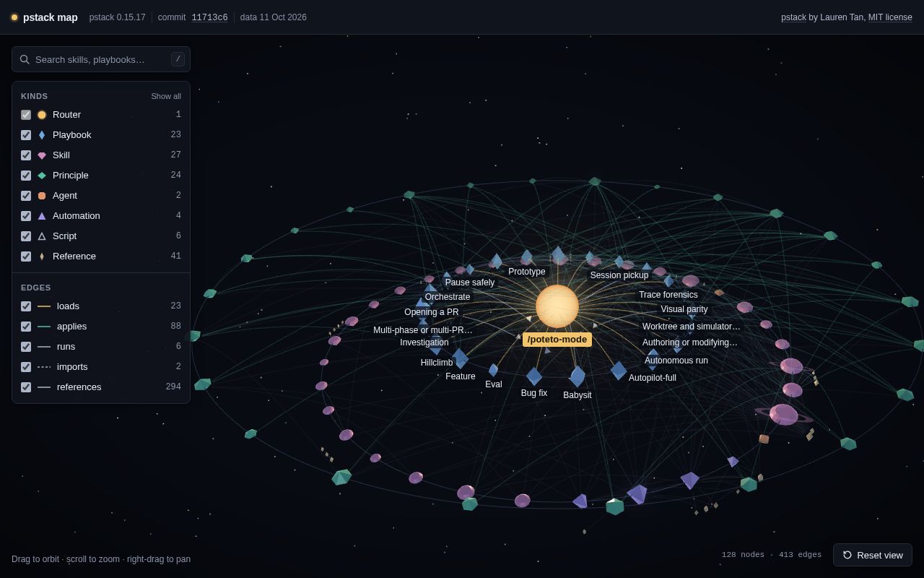Toggle the Playbook kind checkbox
924x578 pixels.
point(26,135)
